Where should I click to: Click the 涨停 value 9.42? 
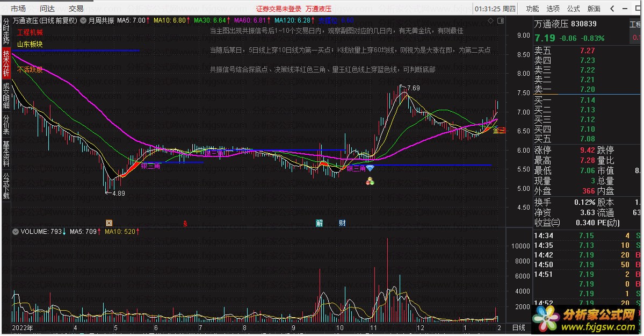(587, 150)
